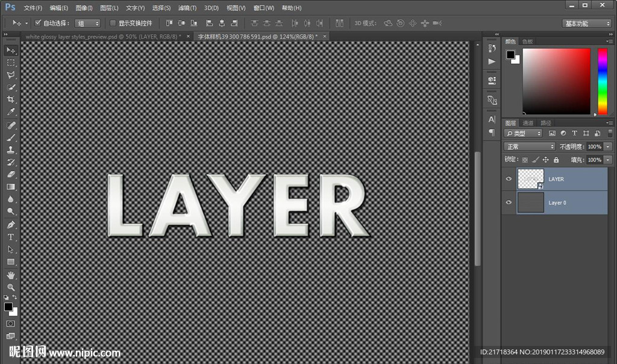Viewport: 617px width, 364px height.
Task: Select the Move tool
Action: tap(11, 51)
